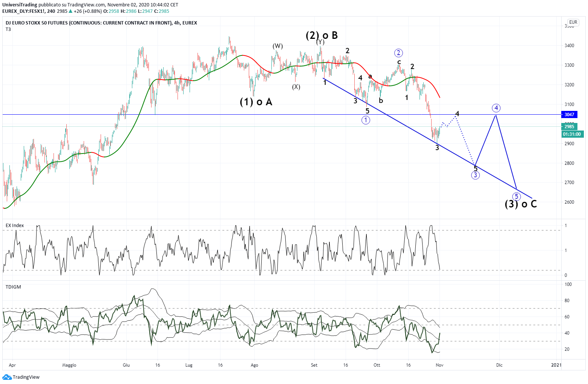The height and width of the screenshot is (384, 588).
Task: Click Lug on the time axis
Action: (189, 365)
